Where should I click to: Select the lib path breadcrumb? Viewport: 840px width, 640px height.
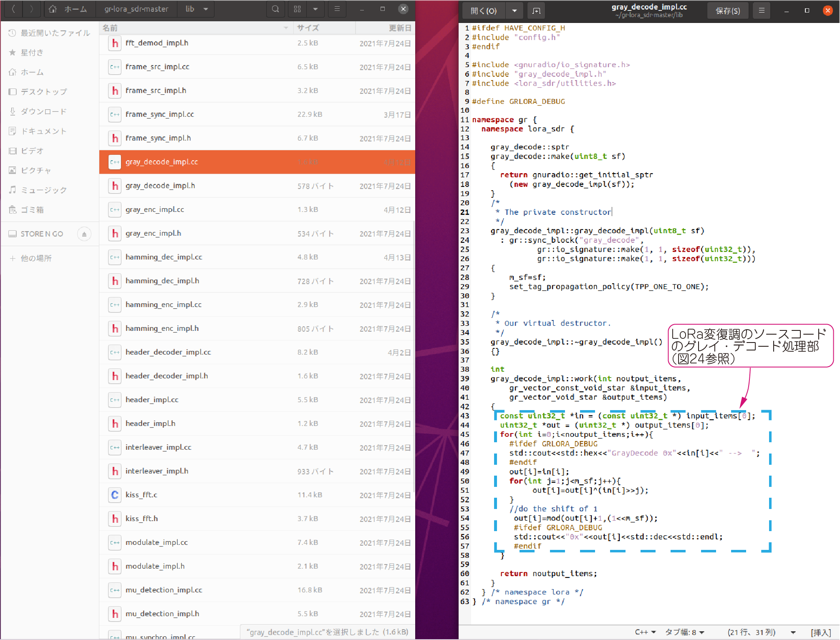190,9
